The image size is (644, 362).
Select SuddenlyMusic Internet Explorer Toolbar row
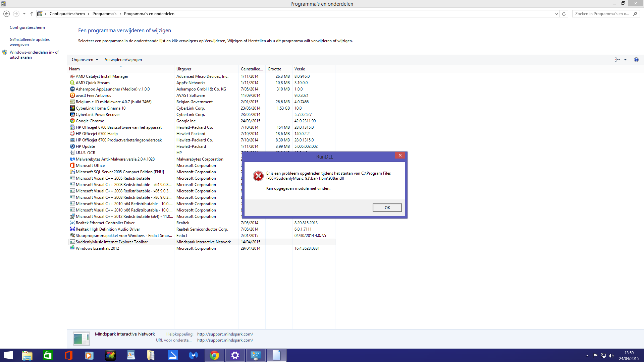point(201,242)
